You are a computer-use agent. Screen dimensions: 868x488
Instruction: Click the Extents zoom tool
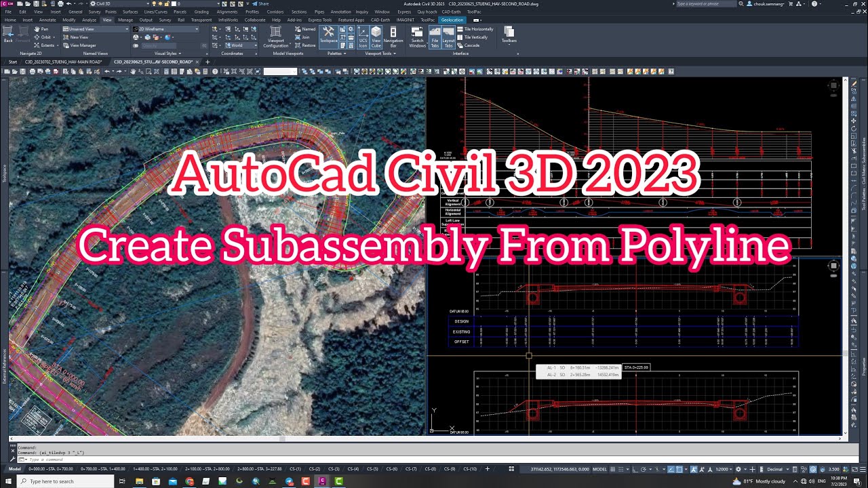pos(44,45)
